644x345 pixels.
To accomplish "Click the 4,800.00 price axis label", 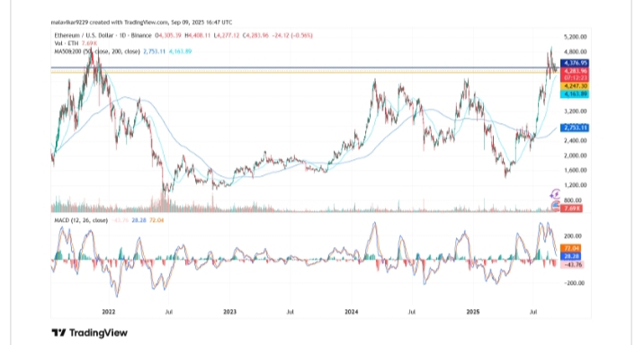I will pyautogui.click(x=575, y=52).
